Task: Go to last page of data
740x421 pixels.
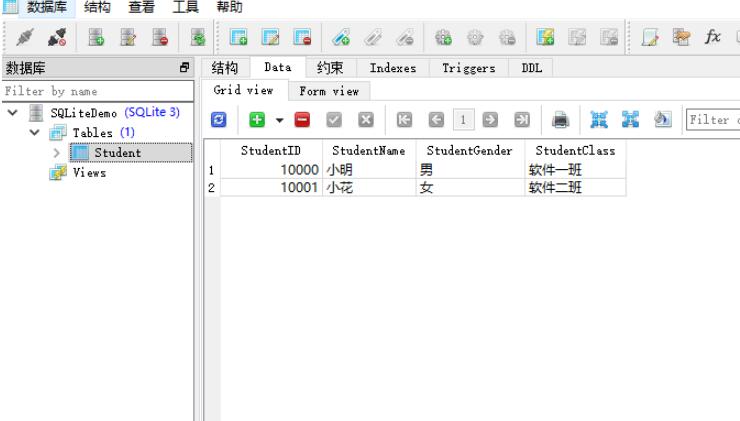Action: [522, 120]
